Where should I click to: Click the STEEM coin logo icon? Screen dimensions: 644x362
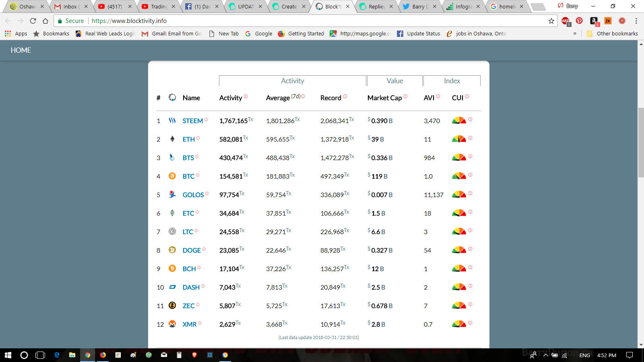[172, 120]
